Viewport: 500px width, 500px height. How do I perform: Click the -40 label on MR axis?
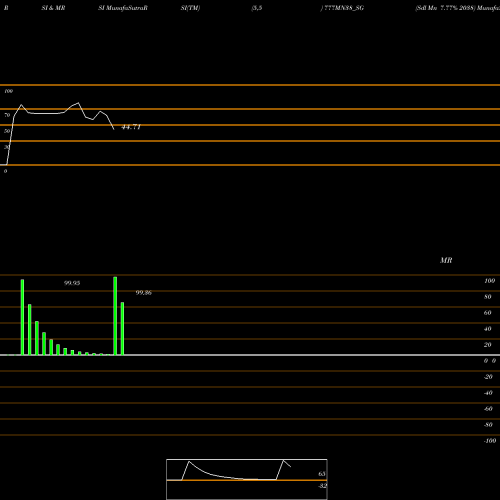[x=488, y=393]
